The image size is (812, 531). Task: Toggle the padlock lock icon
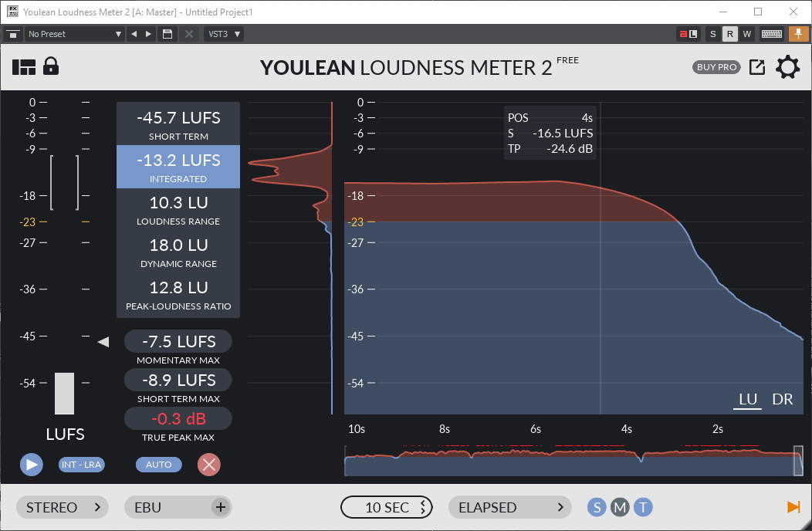point(51,66)
